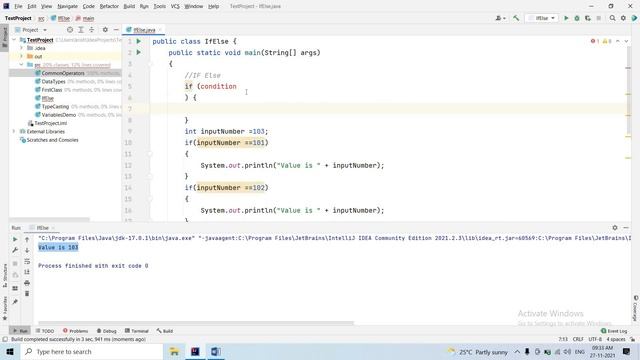Click the main breadcrumb in navigation bar
Viewport: 640px width, 360px height.
[85, 18]
